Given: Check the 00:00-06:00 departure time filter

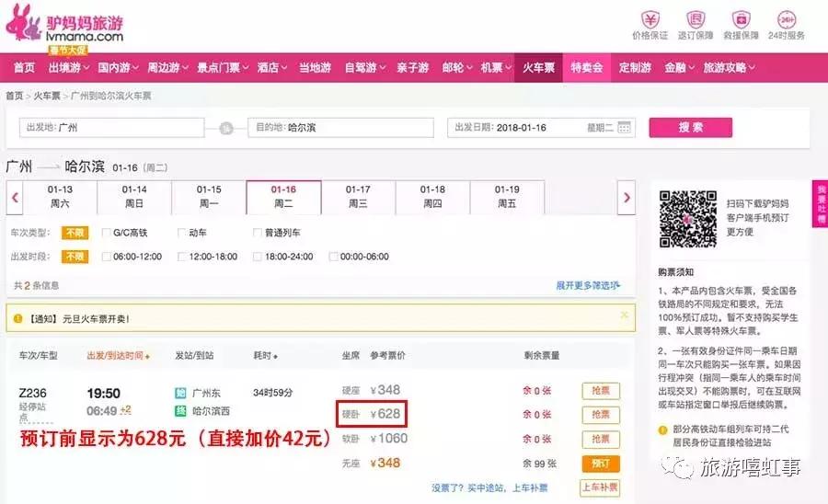Looking at the screenshot, I should 333,257.
